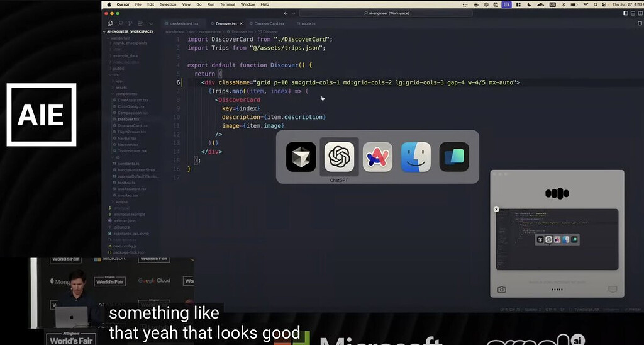Open Spotlight search in menu bar
Image resolution: width=644 pixels, height=345 pixels.
pos(596,4)
